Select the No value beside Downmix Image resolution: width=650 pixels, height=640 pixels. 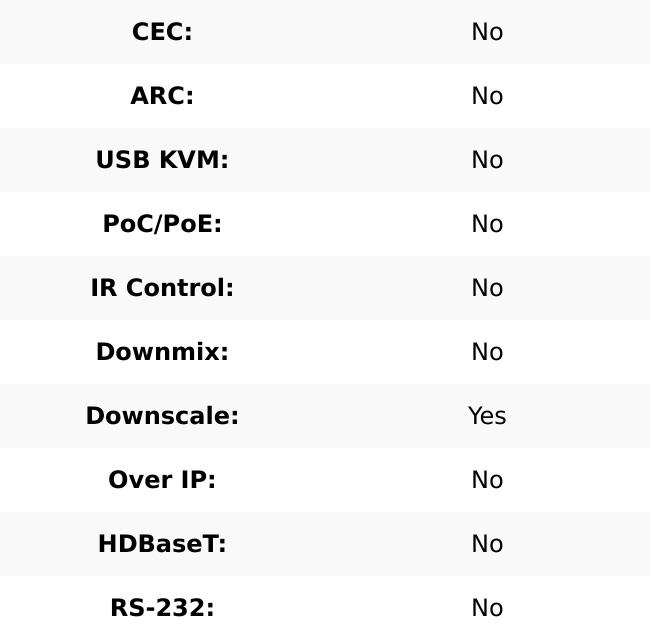pos(487,352)
